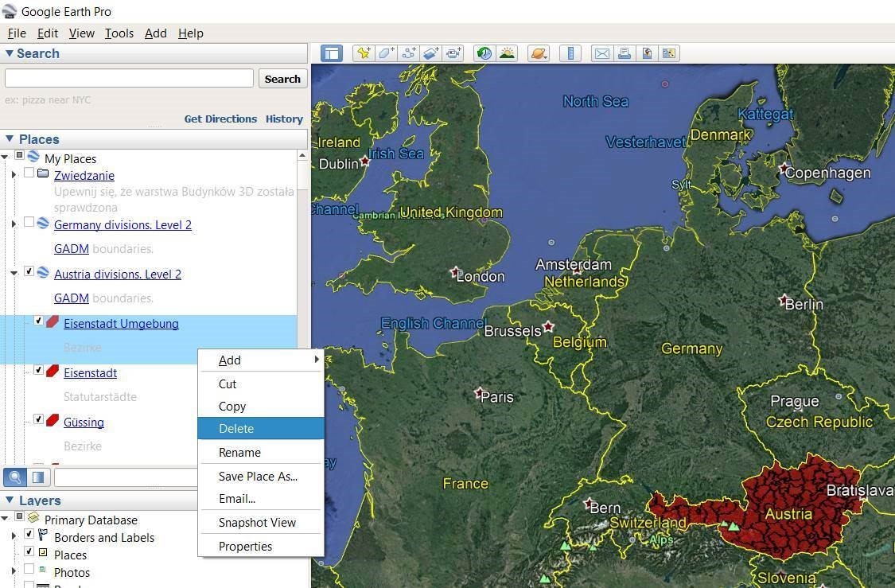
Task: Enable the Photos layer checkbox
Action: click(x=29, y=569)
